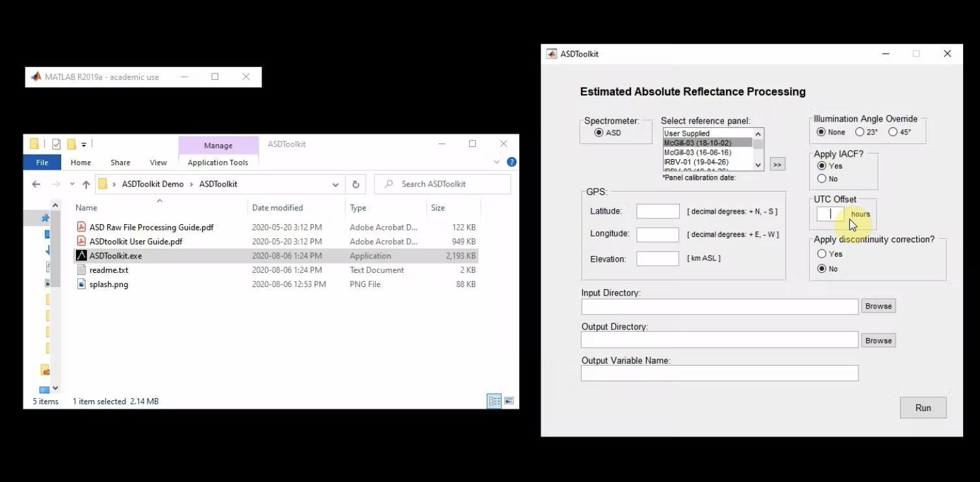This screenshot has width=980, height=482.
Task: Click the Run button
Action: 923,408
